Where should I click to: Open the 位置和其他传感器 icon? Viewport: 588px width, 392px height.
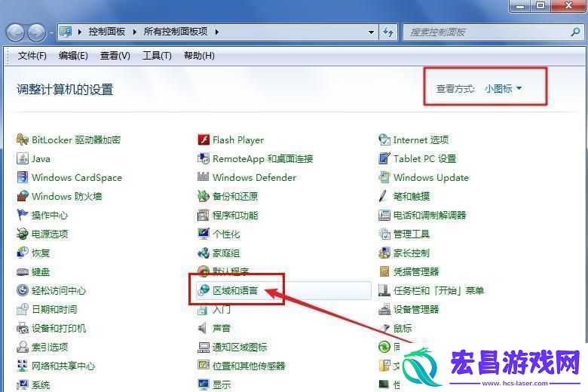pos(204,366)
